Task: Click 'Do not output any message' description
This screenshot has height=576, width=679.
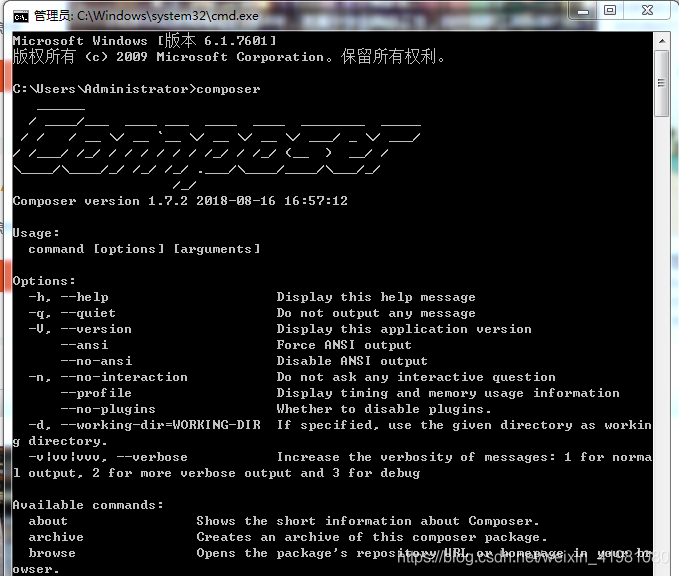Action: [x=376, y=313]
